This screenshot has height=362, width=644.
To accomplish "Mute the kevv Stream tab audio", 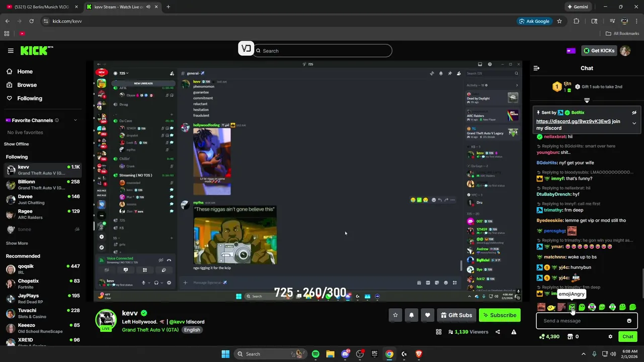I will pos(148,7).
